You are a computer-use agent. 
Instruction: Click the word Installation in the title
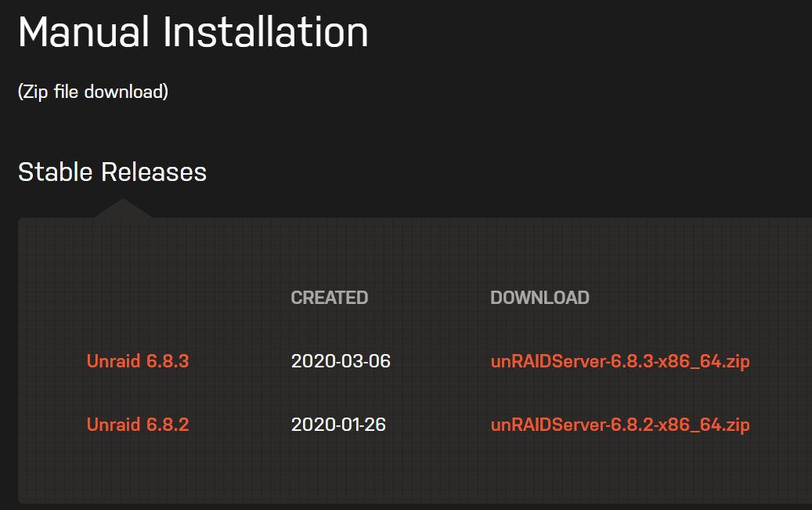pyautogui.click(x=265, y=33)
